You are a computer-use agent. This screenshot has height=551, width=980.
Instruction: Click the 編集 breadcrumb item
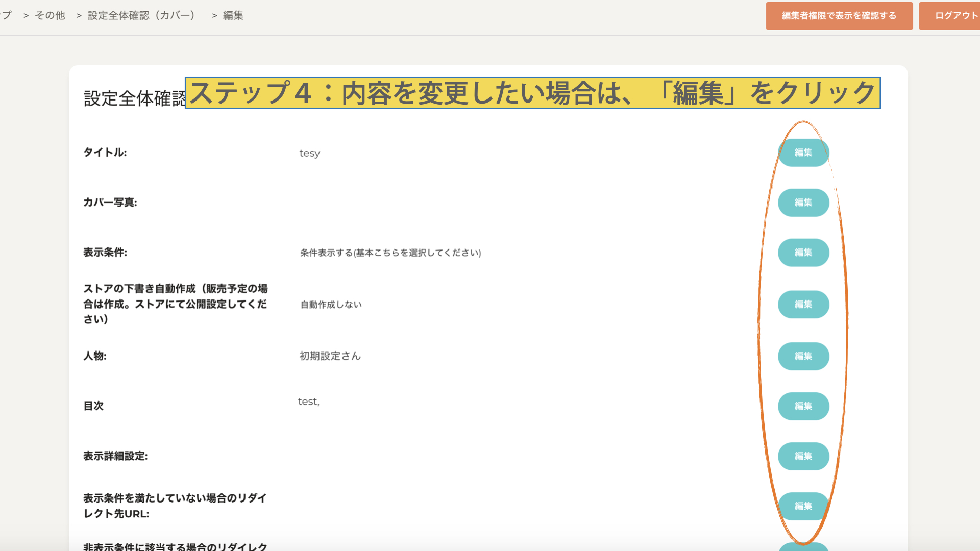click(233, 16)
